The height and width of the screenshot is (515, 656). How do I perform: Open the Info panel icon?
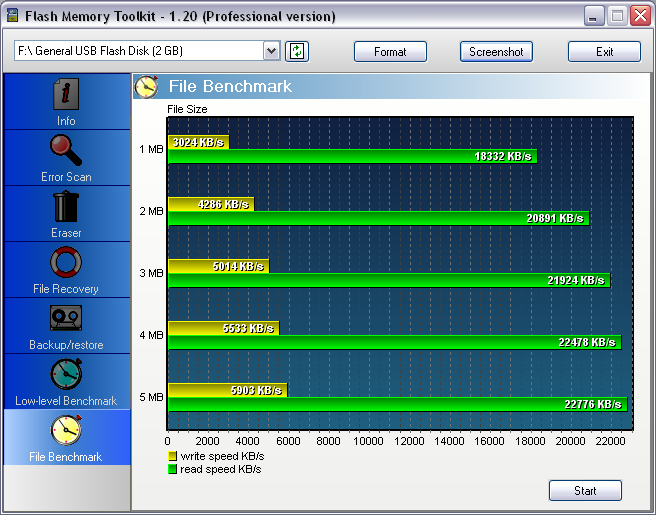pyautogui.click(x=66, y=93)
